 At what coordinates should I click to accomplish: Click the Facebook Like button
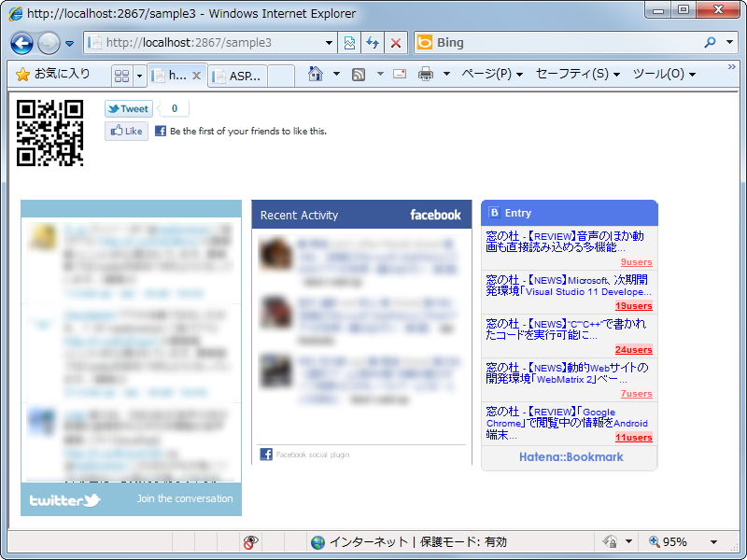point(126,131)
